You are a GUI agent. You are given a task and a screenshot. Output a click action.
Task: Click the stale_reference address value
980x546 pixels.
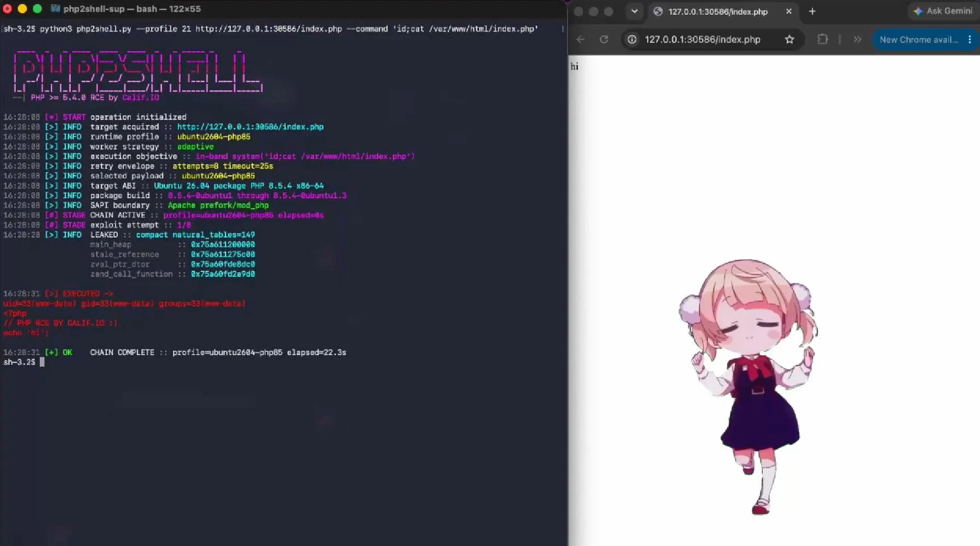coord(223,254)
